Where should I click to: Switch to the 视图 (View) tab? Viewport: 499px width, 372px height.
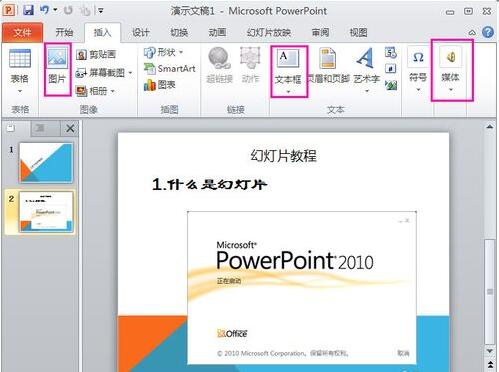click(358, 32)
